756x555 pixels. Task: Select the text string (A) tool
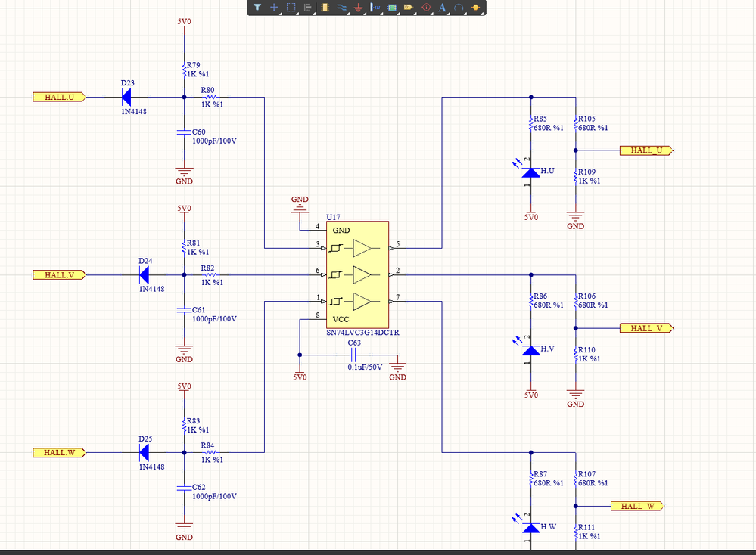pyautogui.click(x=442, y=8)
